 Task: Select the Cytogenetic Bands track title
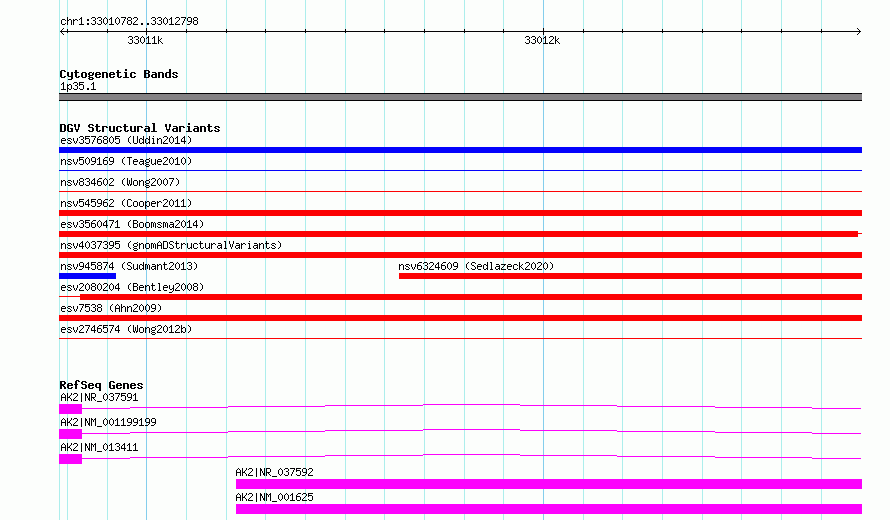119,74
